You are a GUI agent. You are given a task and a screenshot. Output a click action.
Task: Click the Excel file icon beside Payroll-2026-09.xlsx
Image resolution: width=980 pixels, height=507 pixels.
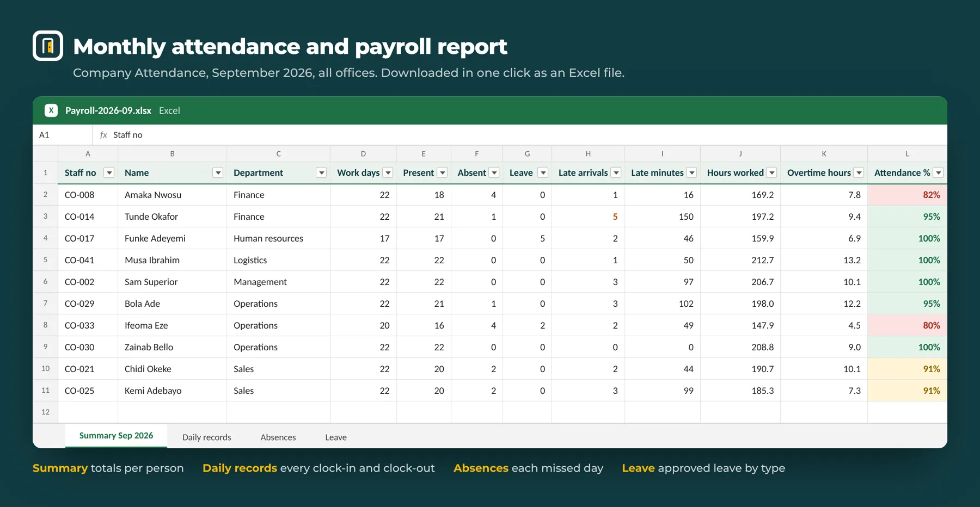(51, 110)
